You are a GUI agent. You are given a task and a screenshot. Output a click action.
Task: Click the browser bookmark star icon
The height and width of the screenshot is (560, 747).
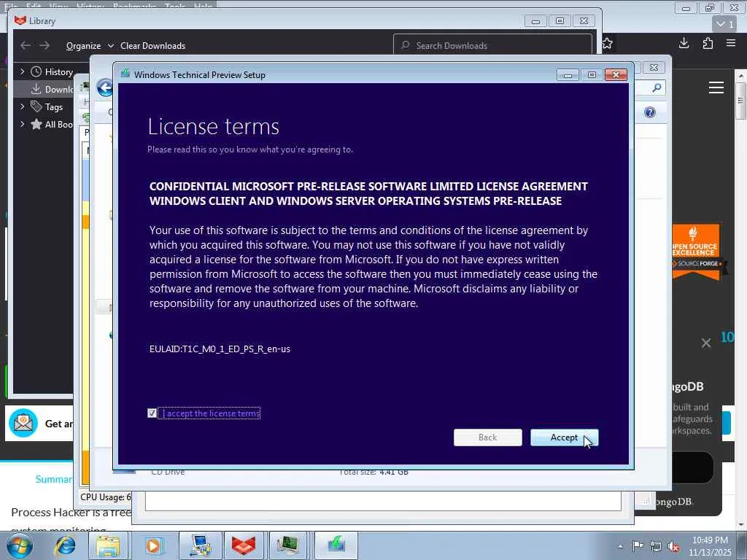pos(608,44)
